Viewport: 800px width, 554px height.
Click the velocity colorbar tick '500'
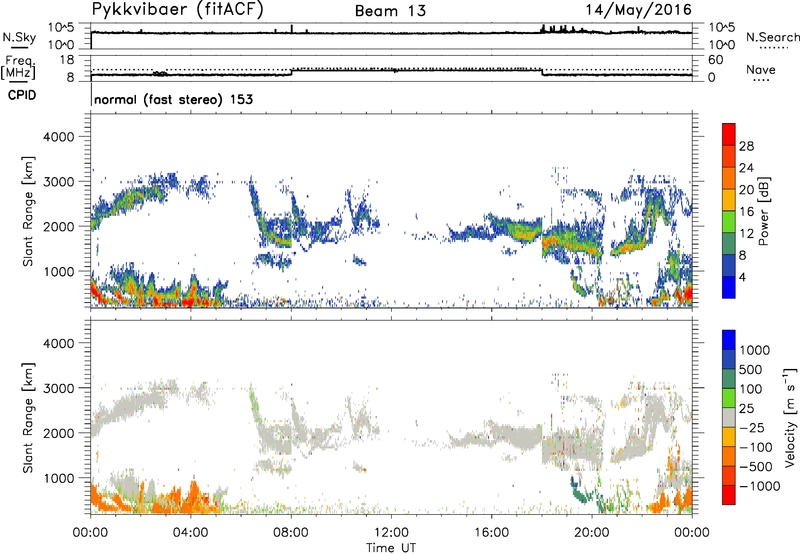pos(751,369)
